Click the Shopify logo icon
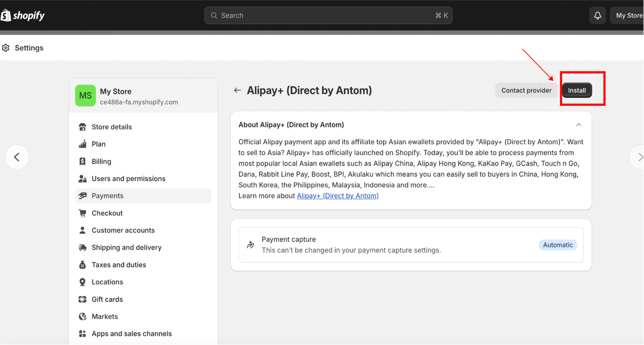This screenshot has width=644, height=345. pyautogui.click(x=6, y=16)
